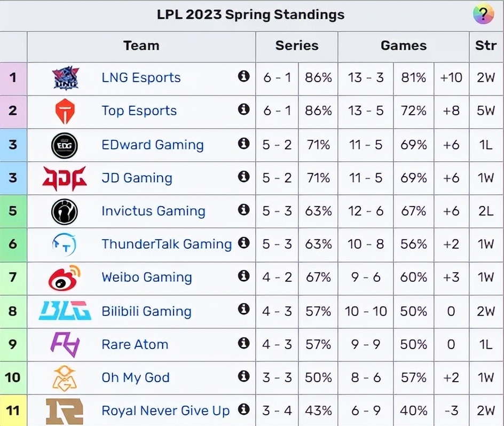Click the Top Esports team logo
The image size is (504, 426).
pyautogui.click(x=65, y=111)
